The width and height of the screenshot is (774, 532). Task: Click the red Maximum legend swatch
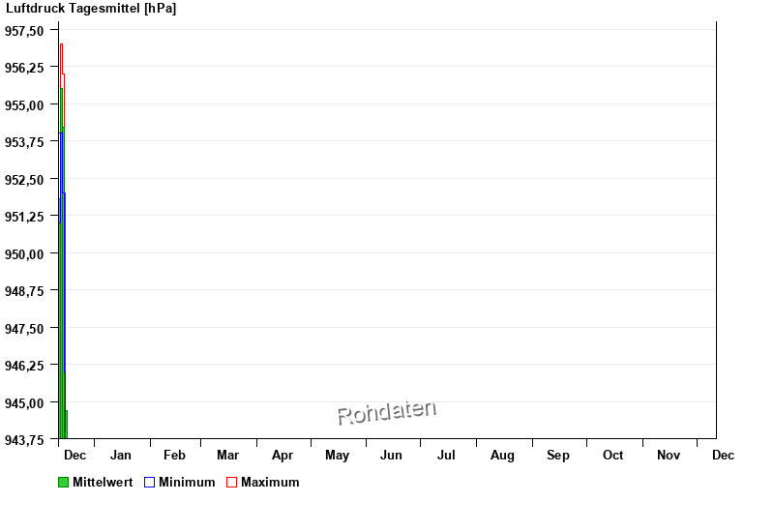point(231,483)
